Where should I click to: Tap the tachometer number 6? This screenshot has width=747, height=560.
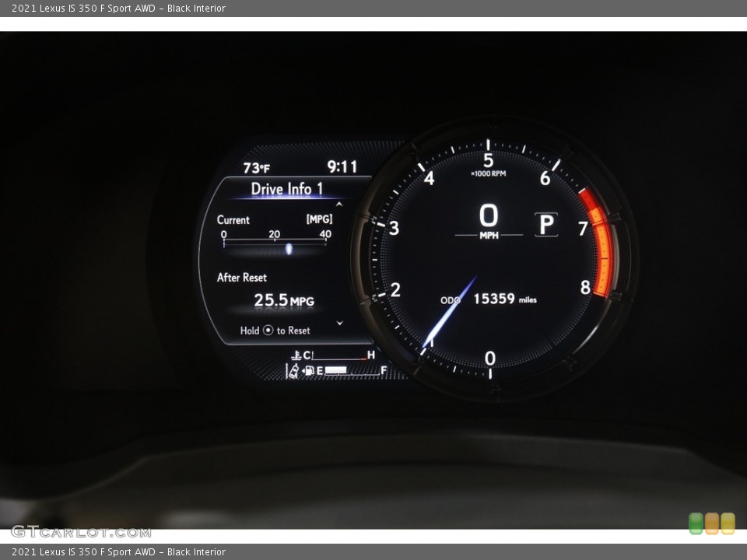point(545,179)
